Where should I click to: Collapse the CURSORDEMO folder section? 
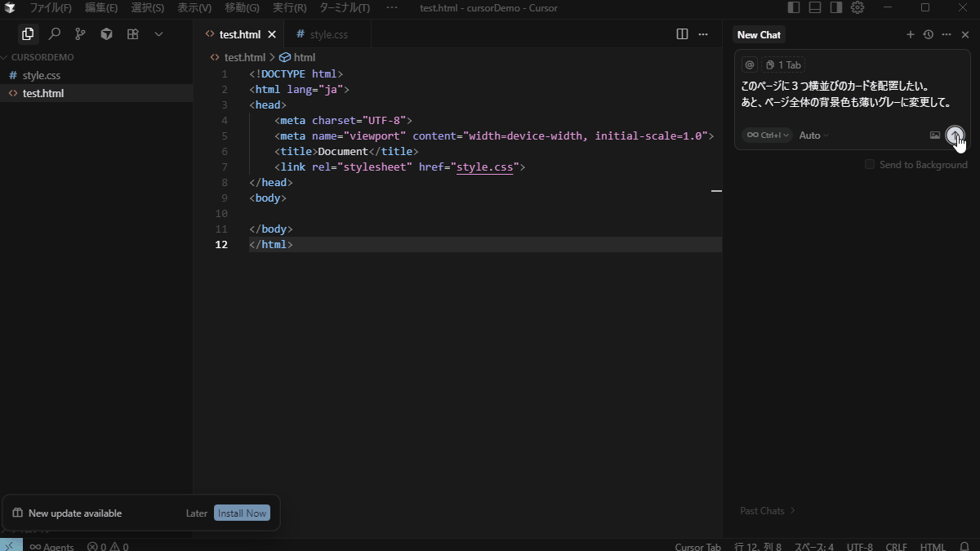(96, 58)
